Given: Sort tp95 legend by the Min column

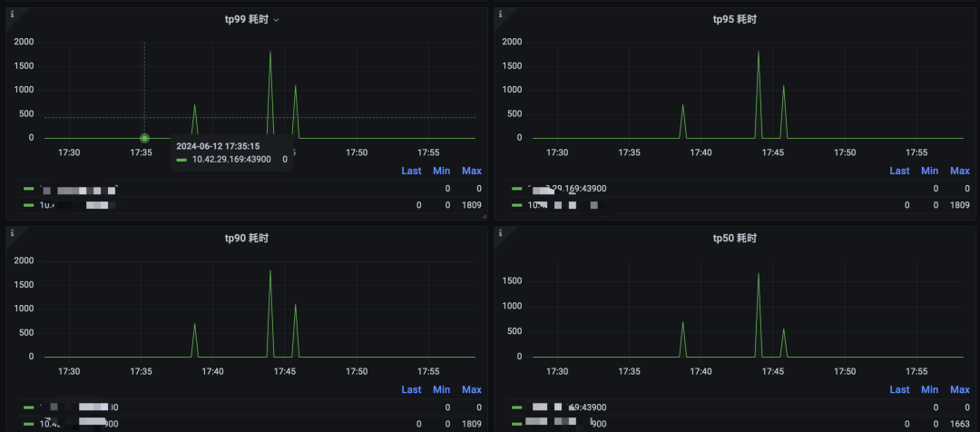Looking at the screenshot, I should [929, 171].
